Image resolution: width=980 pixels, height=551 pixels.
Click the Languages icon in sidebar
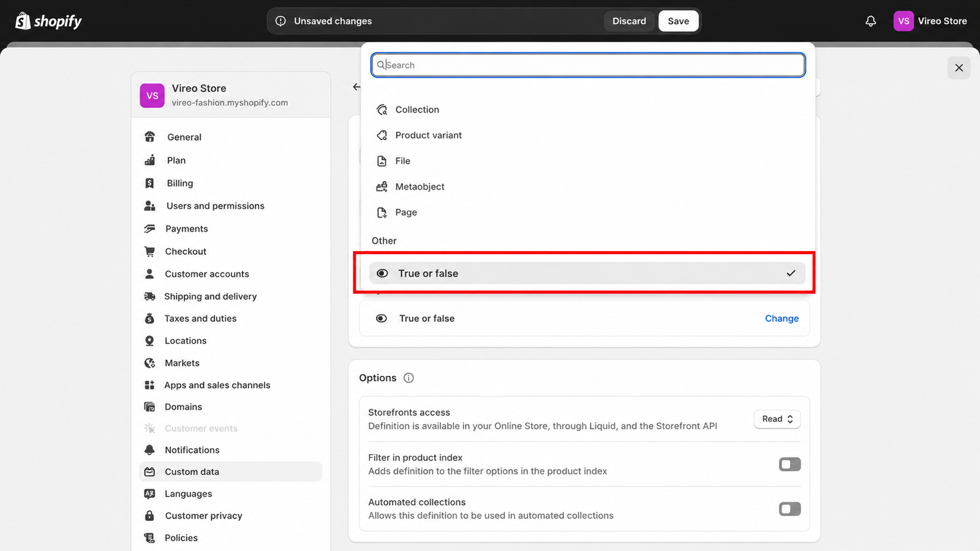click(149, 493)
